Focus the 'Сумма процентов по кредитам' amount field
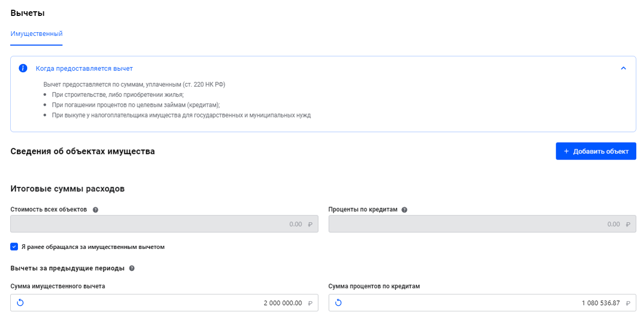Screen dimensions: 644x316 (x=482, y=303)
